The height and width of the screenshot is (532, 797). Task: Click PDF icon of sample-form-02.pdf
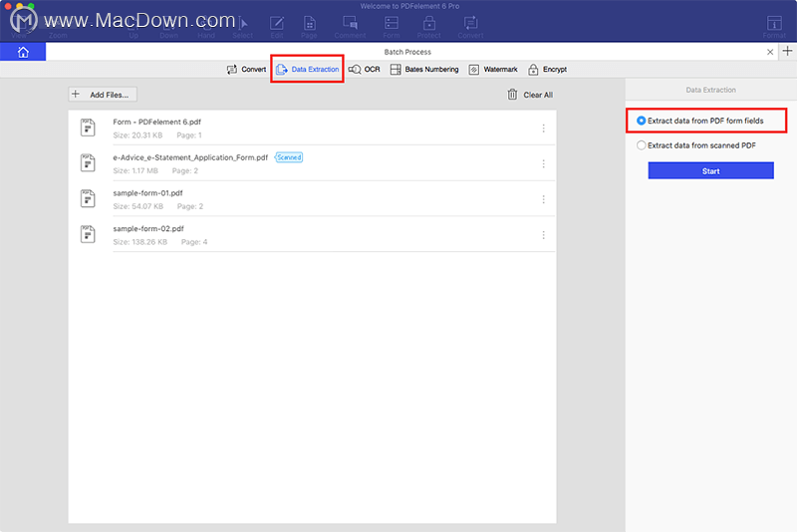pos(88,234)
